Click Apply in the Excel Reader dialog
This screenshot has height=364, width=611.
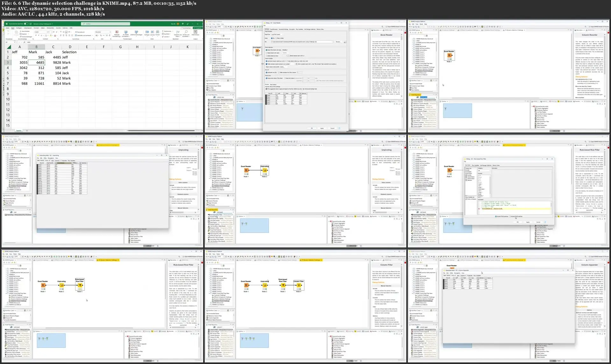(322, 128)
